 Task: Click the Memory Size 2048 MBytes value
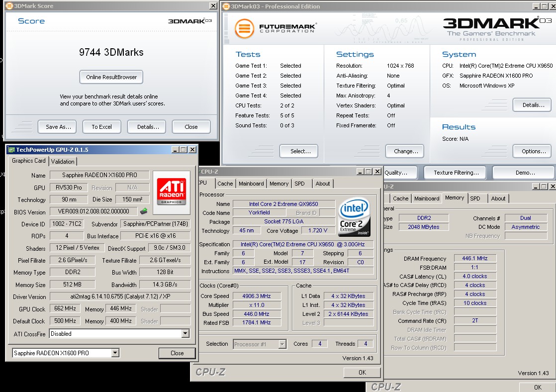pyautogui.click(x=424, y=227)
